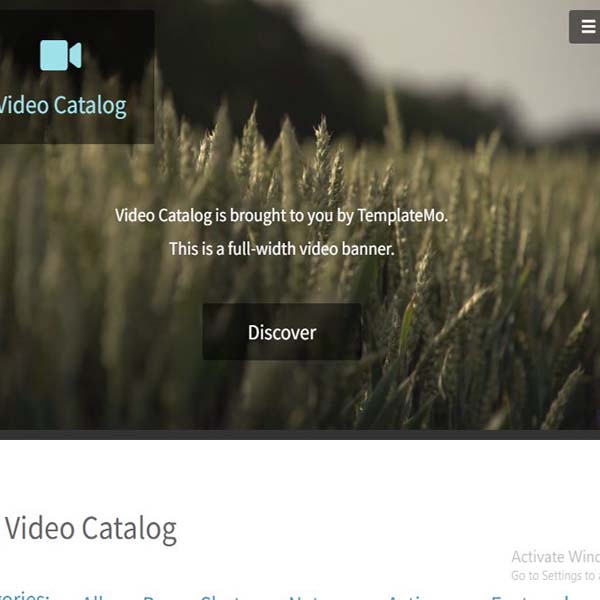This screenshot has height=600, width=600.
Task: Click the video camera logo icon
Action: point(60,55)
